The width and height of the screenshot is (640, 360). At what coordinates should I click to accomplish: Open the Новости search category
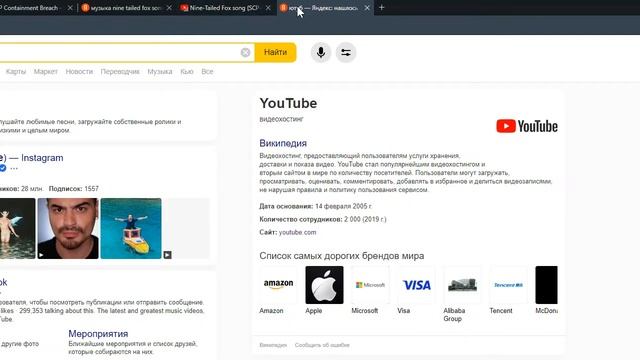[x=79, y=71]
